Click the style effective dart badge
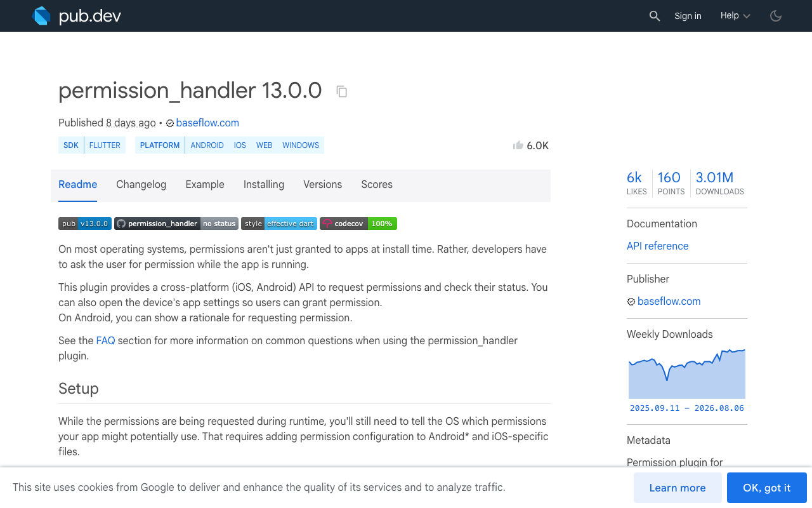This screenshot has height=508, width=812. (x=279, y=224)
